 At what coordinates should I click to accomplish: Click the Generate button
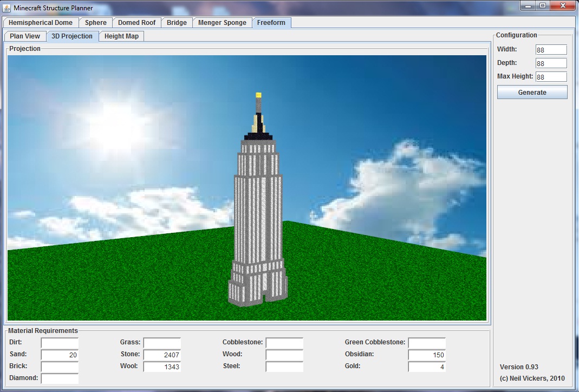coord(532,92)
